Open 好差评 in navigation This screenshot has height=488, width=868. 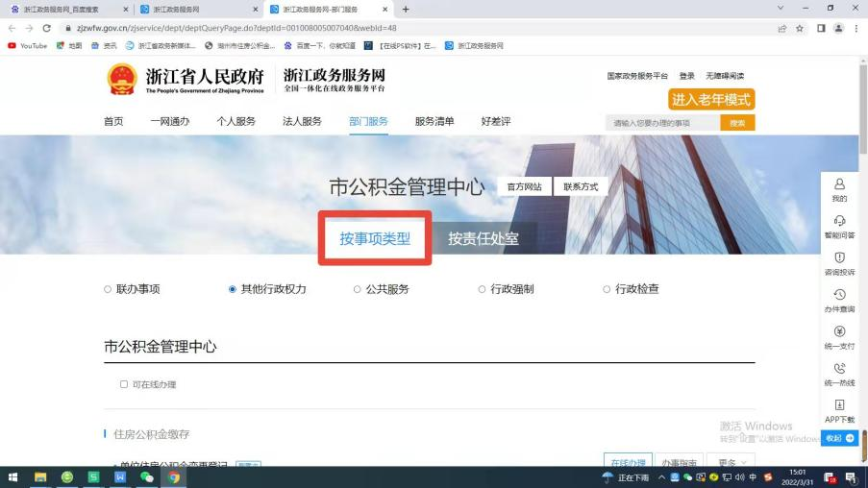coord(495,122)
